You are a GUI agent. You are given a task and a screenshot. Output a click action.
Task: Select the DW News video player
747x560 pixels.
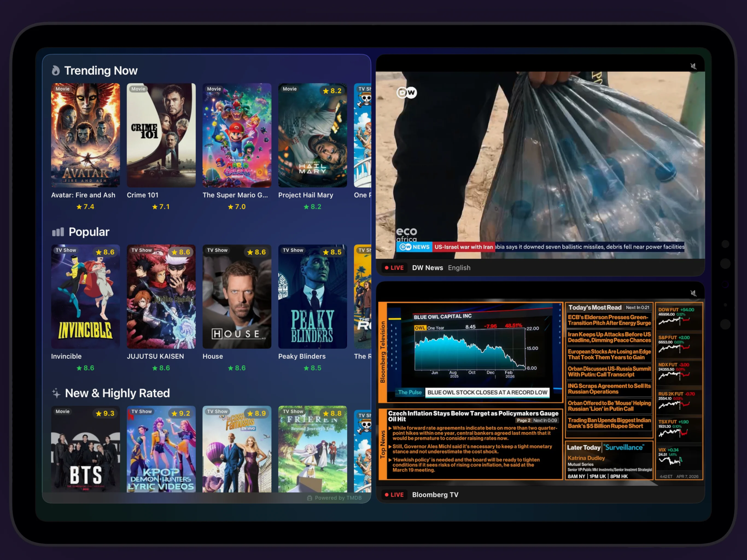(x=540, y=165)
